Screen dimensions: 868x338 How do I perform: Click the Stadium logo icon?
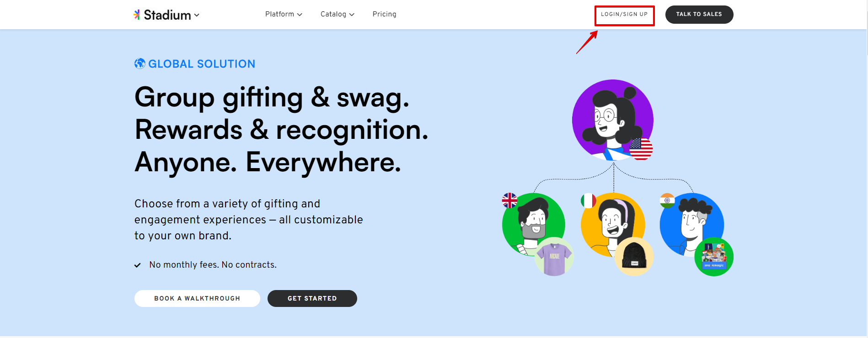[136, 14]
